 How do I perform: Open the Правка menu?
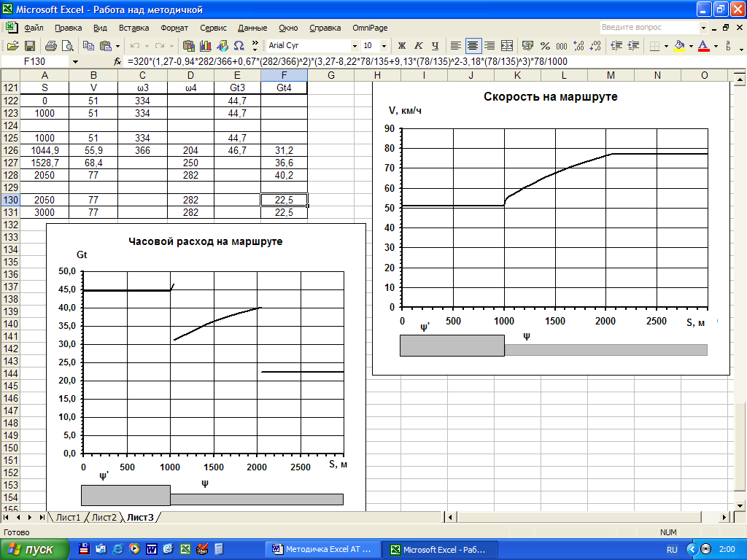click(68, 28)
